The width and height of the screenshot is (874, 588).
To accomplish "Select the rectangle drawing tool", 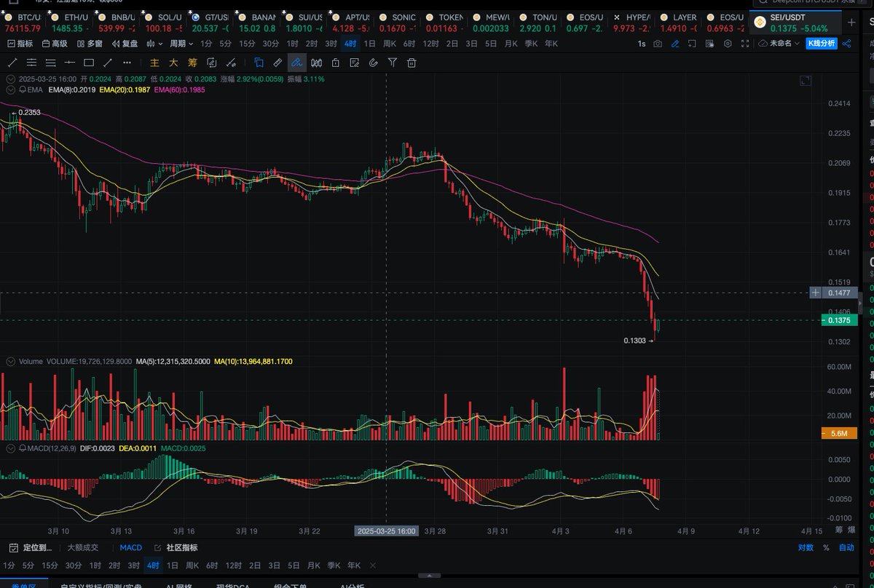I will 87,63.
